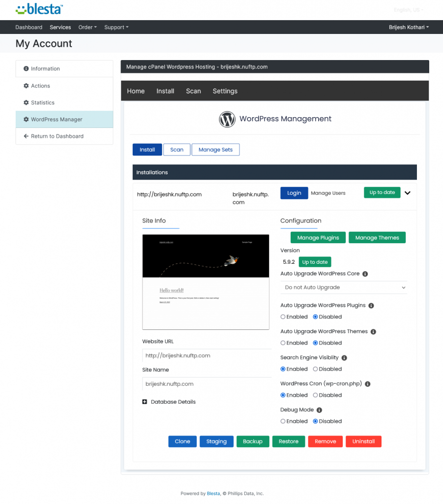Screen dimensions: 443x504
Task: Click the Staging button
Action: click(x=216, y=441)
